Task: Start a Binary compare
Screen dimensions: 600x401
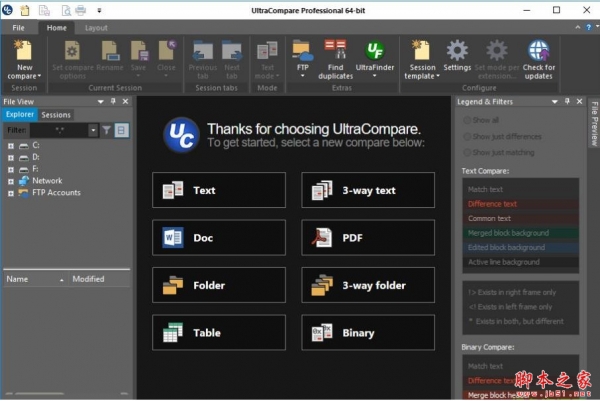Action: pos(368,333)
